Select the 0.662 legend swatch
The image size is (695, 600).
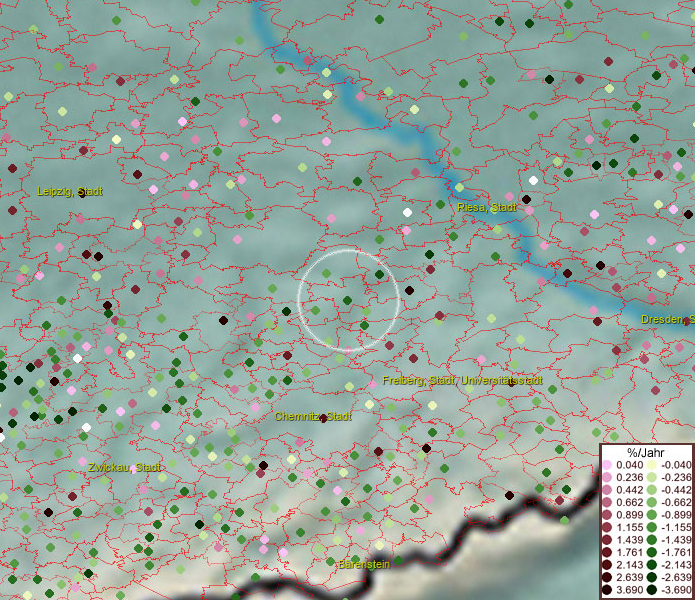coord(607,503)
